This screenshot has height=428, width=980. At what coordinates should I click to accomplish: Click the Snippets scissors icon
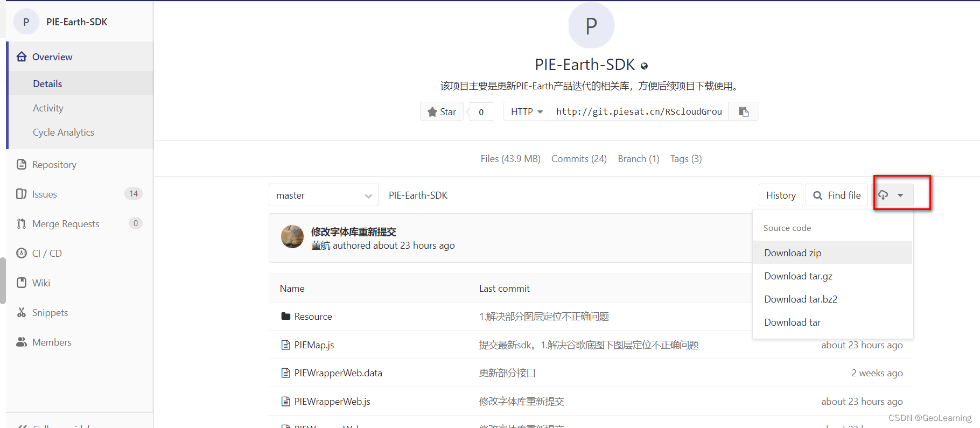click(x=22, y=312)
